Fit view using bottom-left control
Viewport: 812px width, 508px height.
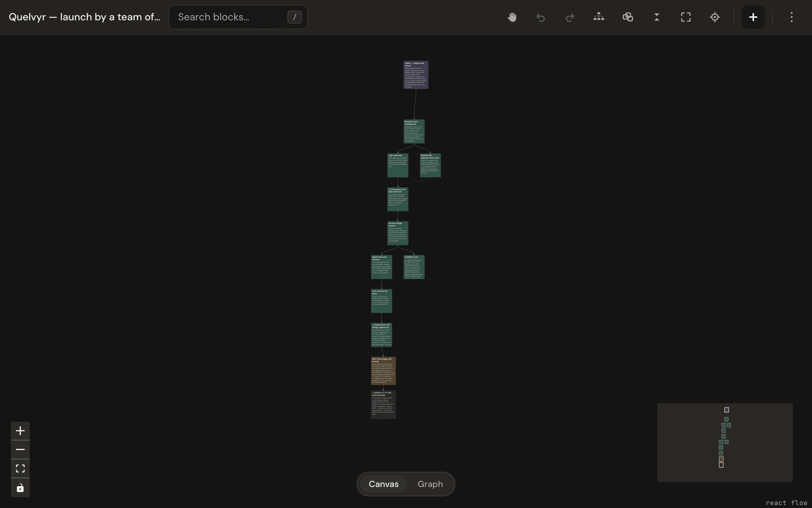pyautogui.click(x=20, y=468)
